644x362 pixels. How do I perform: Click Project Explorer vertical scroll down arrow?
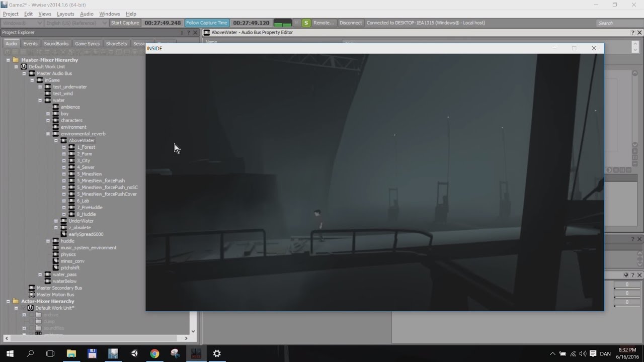[x=193, y=331]
